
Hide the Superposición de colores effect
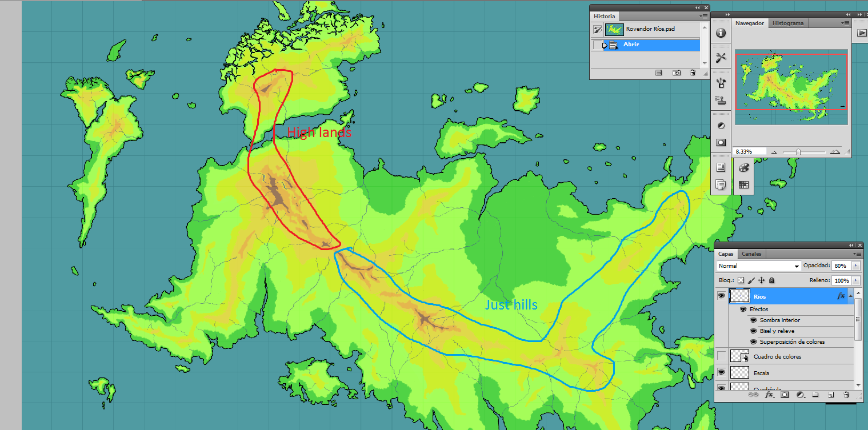point(754,341)
